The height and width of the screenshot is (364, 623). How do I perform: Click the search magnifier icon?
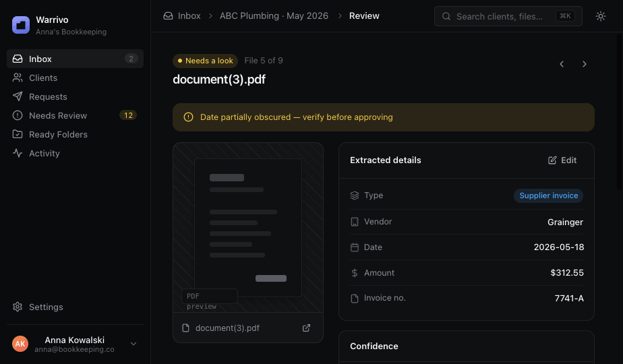[x=446, y=16]
